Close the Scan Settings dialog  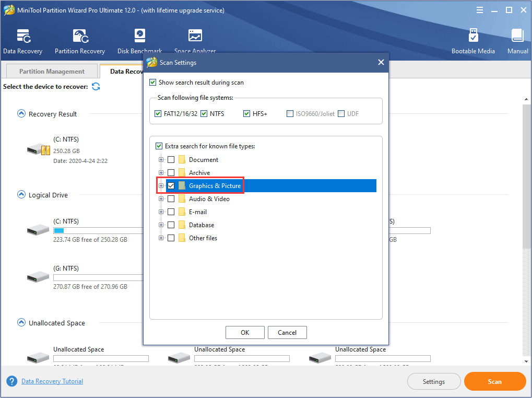[381, 63]
